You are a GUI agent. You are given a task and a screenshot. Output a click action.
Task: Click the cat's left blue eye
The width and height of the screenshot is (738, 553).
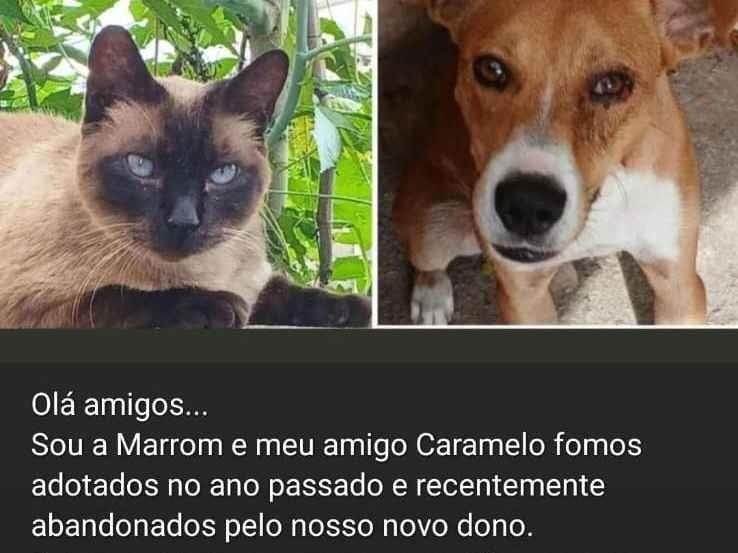click(140, 166)
